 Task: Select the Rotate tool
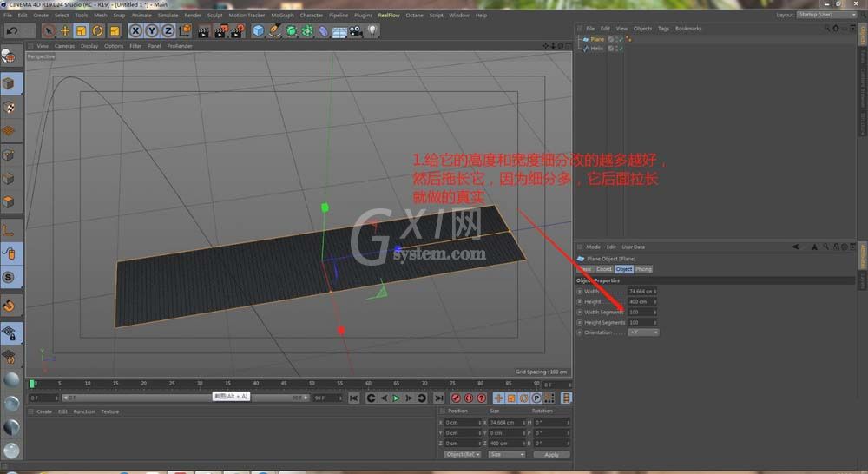(98, 31)
